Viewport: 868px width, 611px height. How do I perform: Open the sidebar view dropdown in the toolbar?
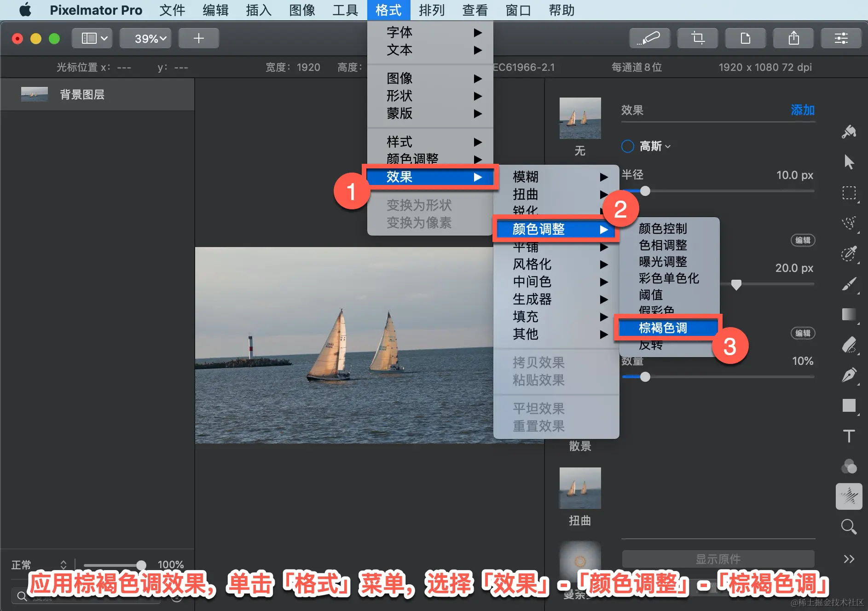coord(92,38)
